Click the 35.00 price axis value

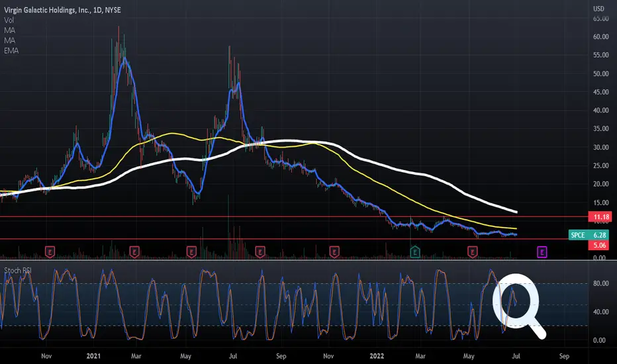pos(601,128)
